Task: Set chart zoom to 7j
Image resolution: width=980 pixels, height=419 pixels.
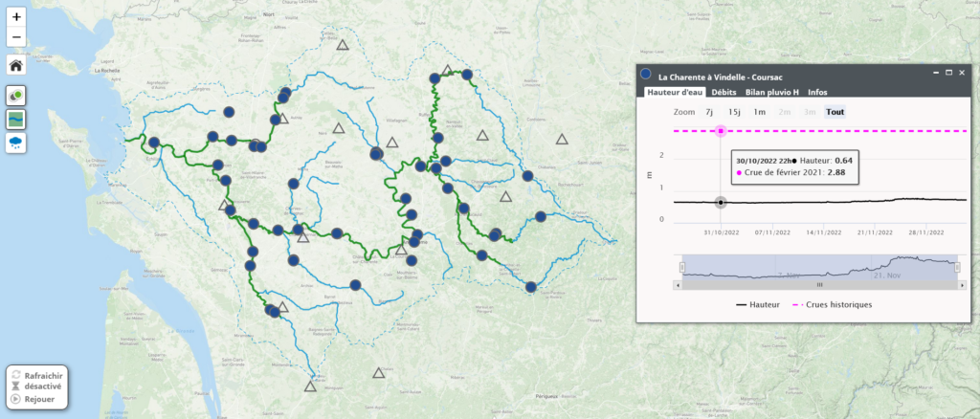Action: point(709,112)
